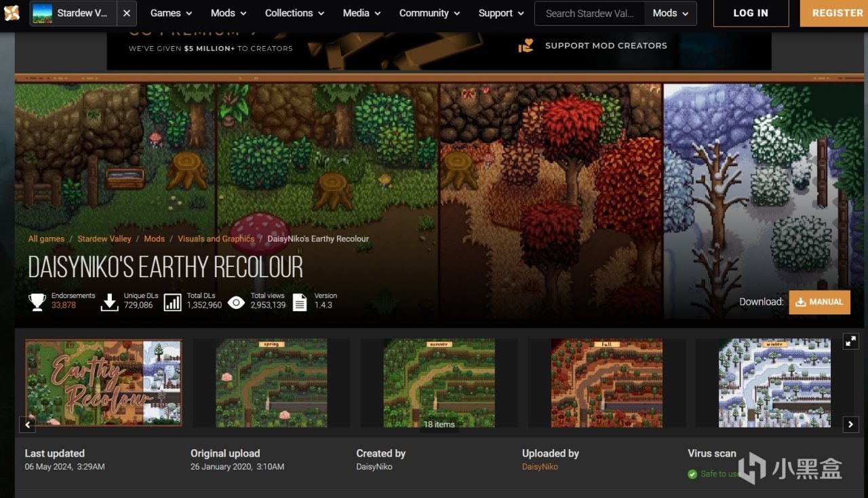Image resolution: width=868 pixels, height=498 pixels.
Task: Open the search category Mods dropdown
Action: (670, 13)
